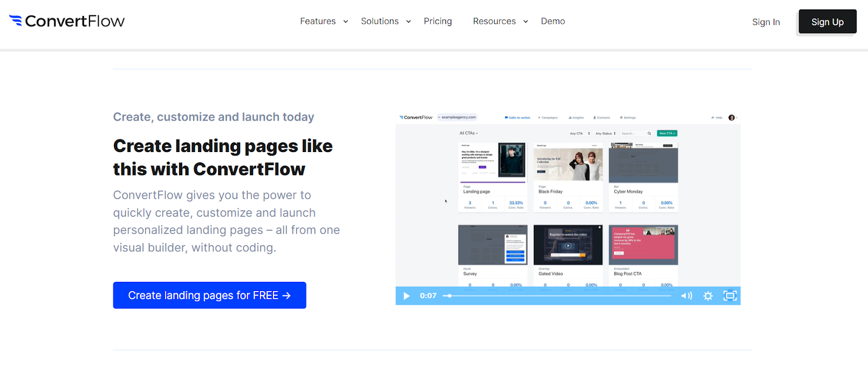Click the Sign Up button
Image resolution: width=868 pixels, height=366 pixels.
[x=827, y=22]
